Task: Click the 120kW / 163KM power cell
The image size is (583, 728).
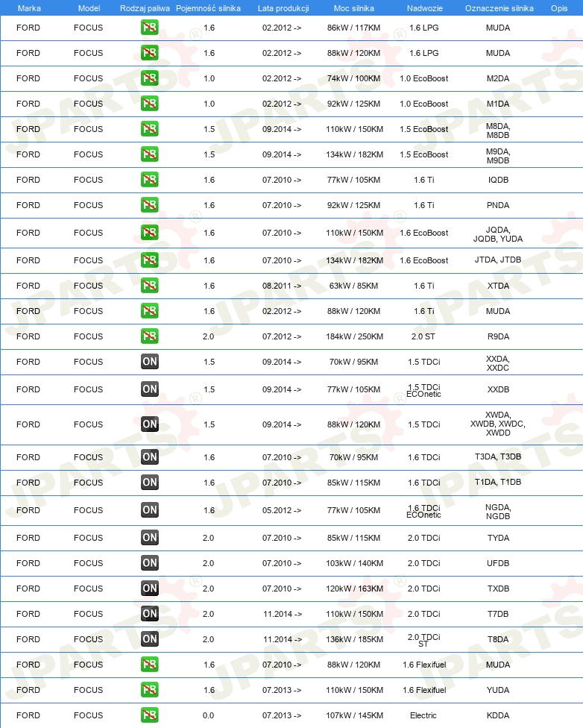Action: point(355,589)
